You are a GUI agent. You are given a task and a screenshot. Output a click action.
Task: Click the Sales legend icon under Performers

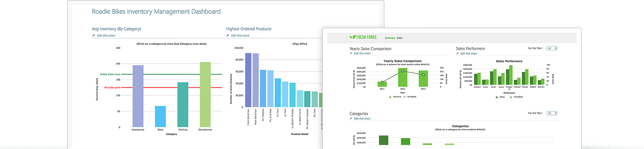(497, 97)
